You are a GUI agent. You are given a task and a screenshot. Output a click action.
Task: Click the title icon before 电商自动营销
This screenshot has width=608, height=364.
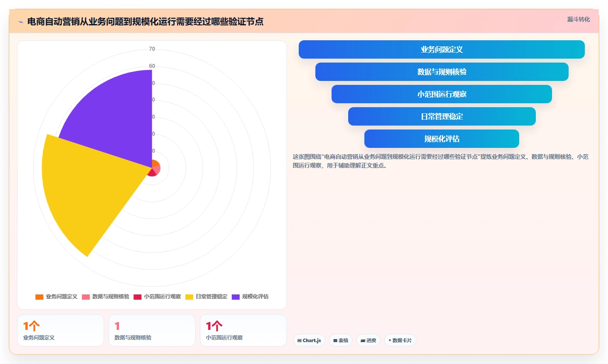(21, 22)
